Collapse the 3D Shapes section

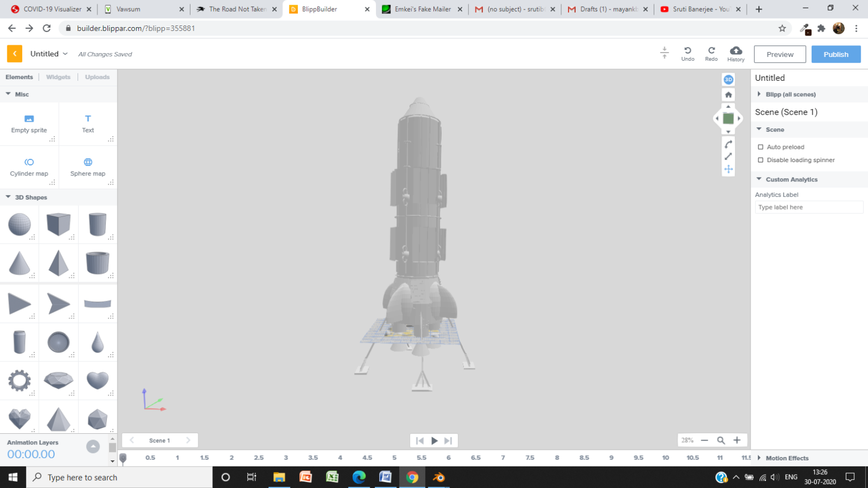(8, 197)
